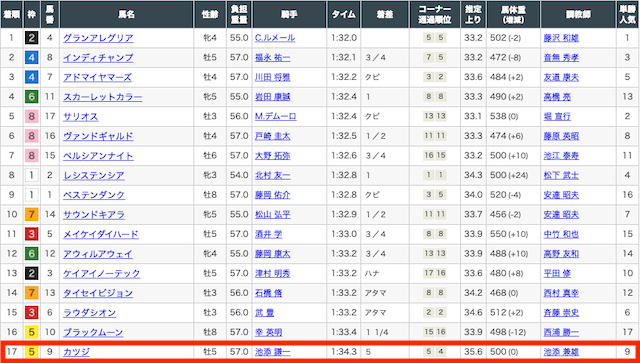Open horse link ヴァンドギャルド
Image resolution: width=640 pixels, height=363 pixels.
[x=98, y=136]
